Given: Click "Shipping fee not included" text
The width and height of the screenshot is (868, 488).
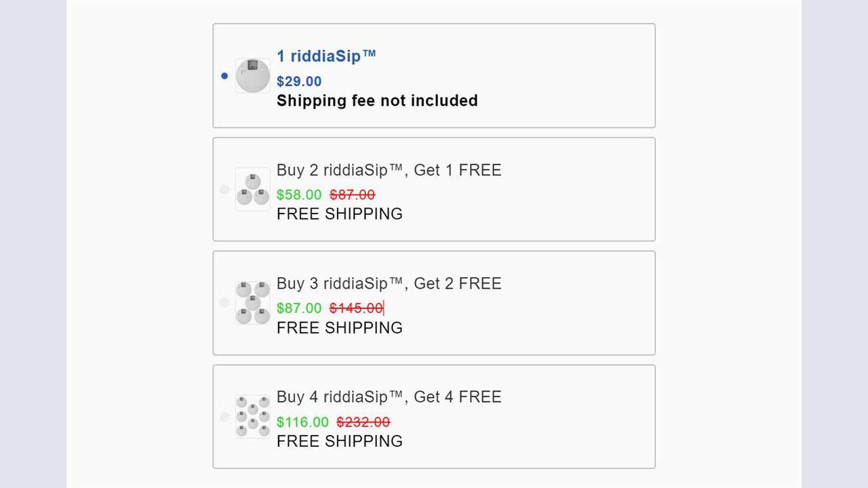Looking at the screenshot, I should [377, 101].
